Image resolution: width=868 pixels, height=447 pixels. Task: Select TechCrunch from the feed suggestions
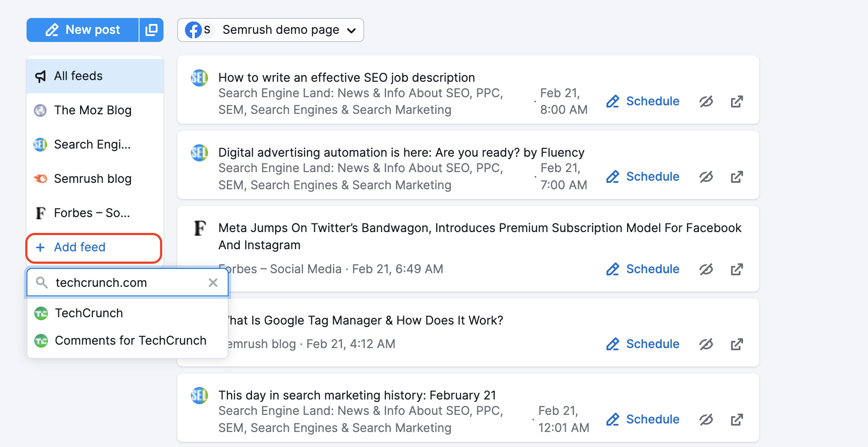88,313
